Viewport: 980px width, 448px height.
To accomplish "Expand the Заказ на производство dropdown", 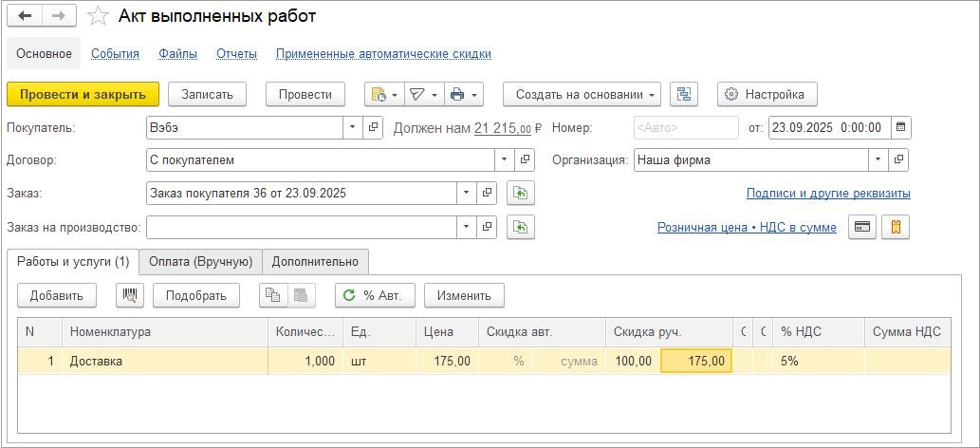I will (466, 227).
